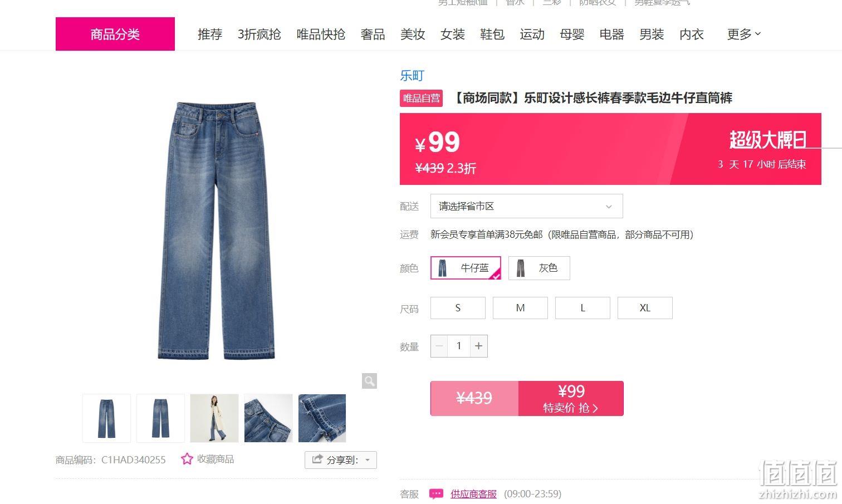Open the 3折疯抢 navigation tab
This screenshot has width=842, height=504.
[259, 34]
